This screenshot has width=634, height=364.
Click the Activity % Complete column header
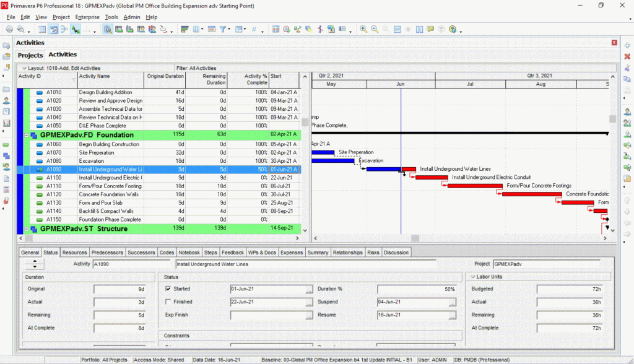pos(248,80)
